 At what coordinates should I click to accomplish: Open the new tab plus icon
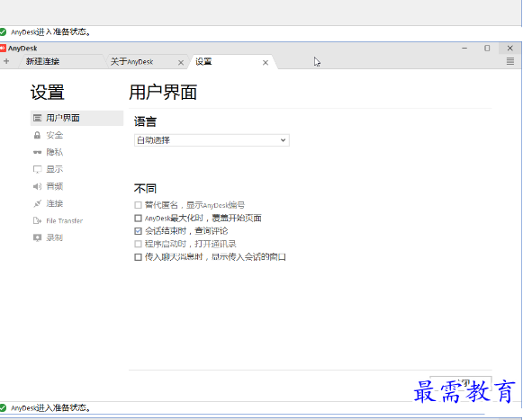point(6,61)
